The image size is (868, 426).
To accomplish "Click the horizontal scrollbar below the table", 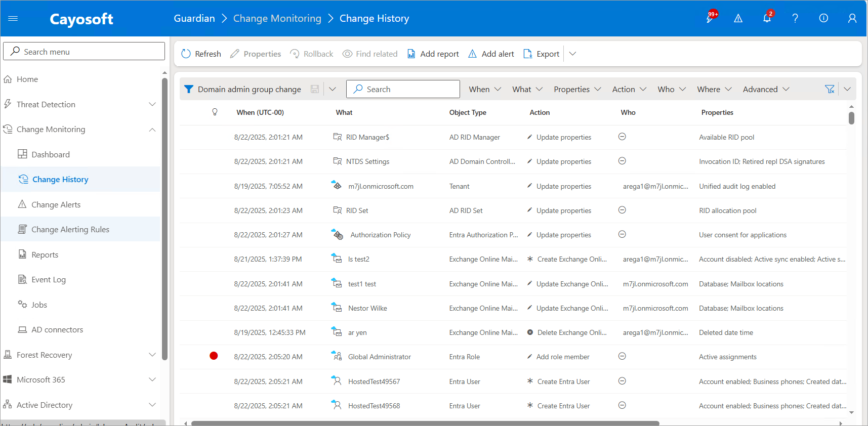I will coord(425,423).
